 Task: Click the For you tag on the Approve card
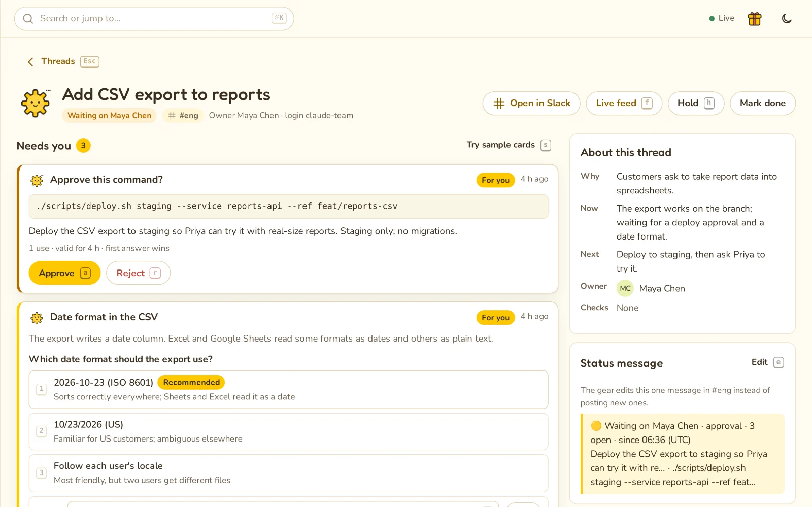pos(495,180)
